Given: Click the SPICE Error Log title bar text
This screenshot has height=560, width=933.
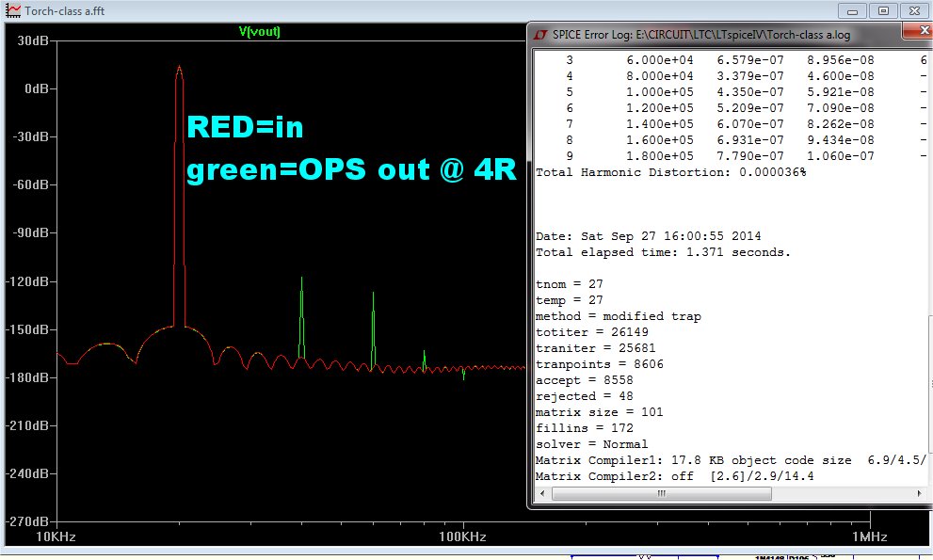Looking at the screenshot, I should [x=701, y=35].
